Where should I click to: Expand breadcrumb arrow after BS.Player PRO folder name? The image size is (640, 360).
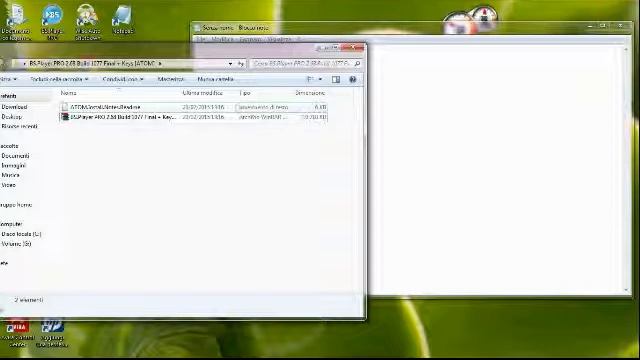tap(160, 64)
